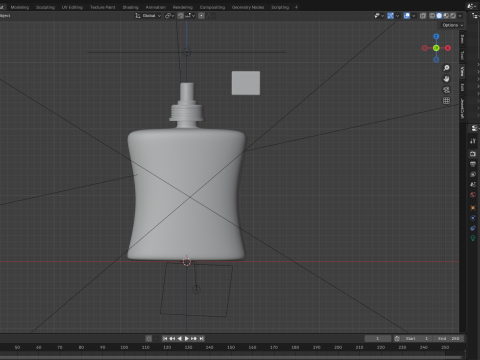
Task: Switch to Geometry Nodes workspace tab
Action: [x=248, y=7]
